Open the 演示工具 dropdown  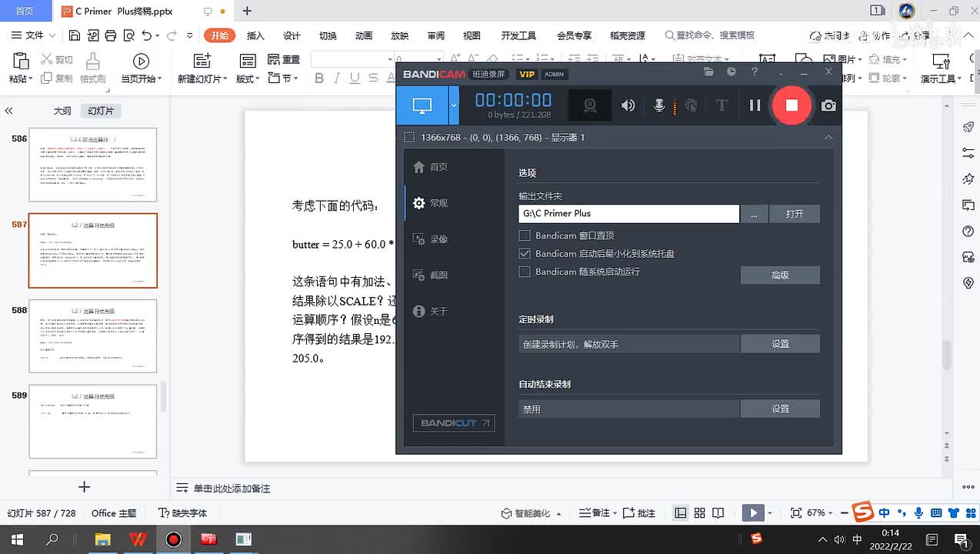coord(941,78)
